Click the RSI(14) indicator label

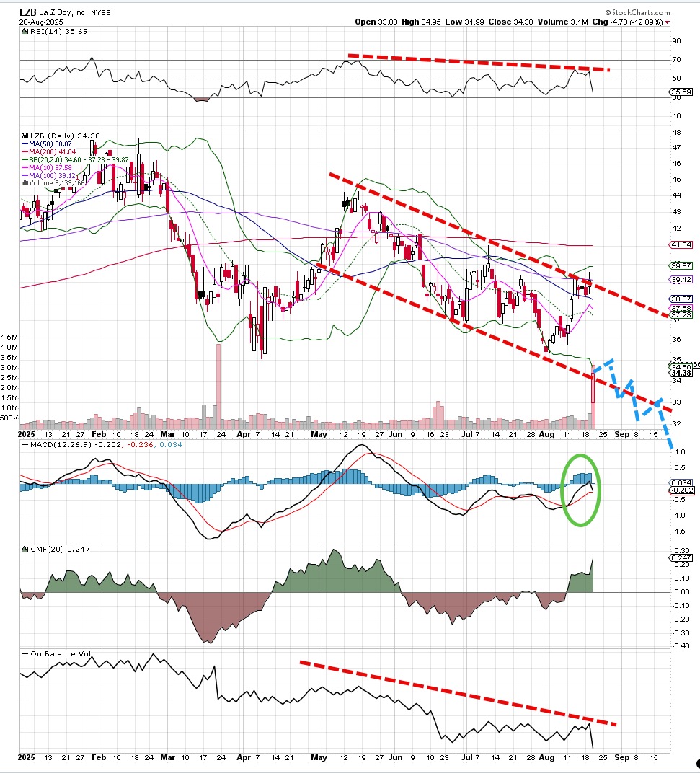click(x=45, y=32)
